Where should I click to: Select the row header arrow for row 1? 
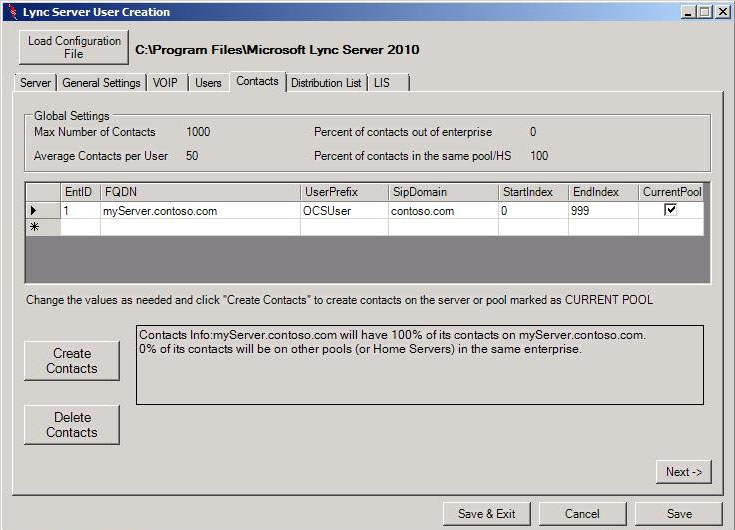pyautogui.click(x=43, y=210)
